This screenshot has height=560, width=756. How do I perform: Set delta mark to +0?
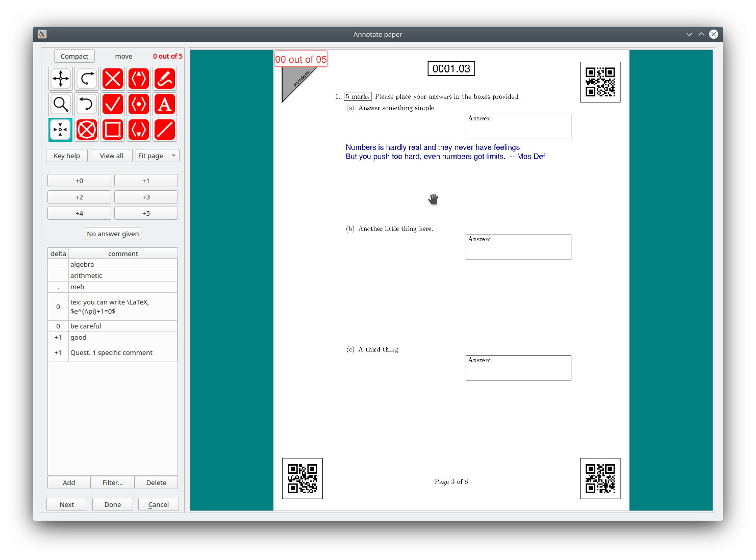pyautogui.click(x=79, y=181)
